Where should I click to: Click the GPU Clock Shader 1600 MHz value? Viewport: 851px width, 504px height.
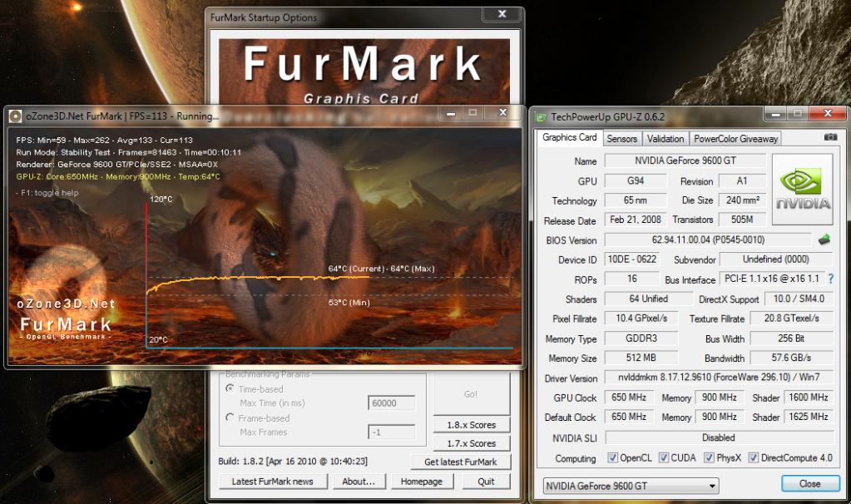(x=809, y=397)
